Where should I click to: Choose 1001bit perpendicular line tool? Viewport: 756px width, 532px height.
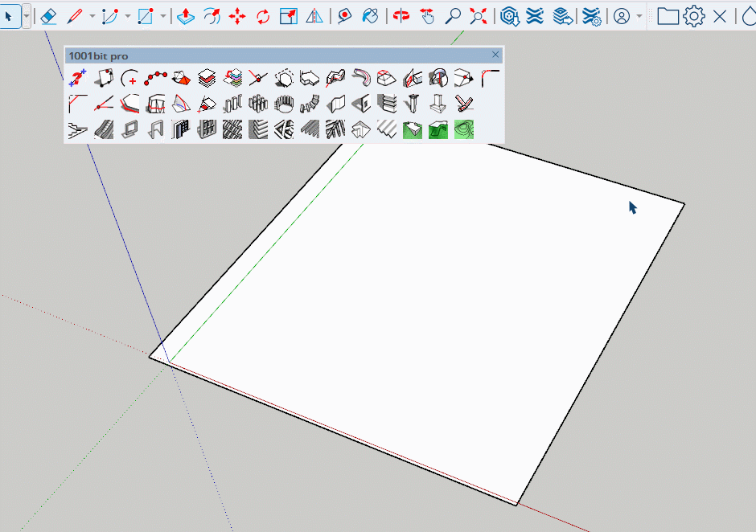[258, 78]
